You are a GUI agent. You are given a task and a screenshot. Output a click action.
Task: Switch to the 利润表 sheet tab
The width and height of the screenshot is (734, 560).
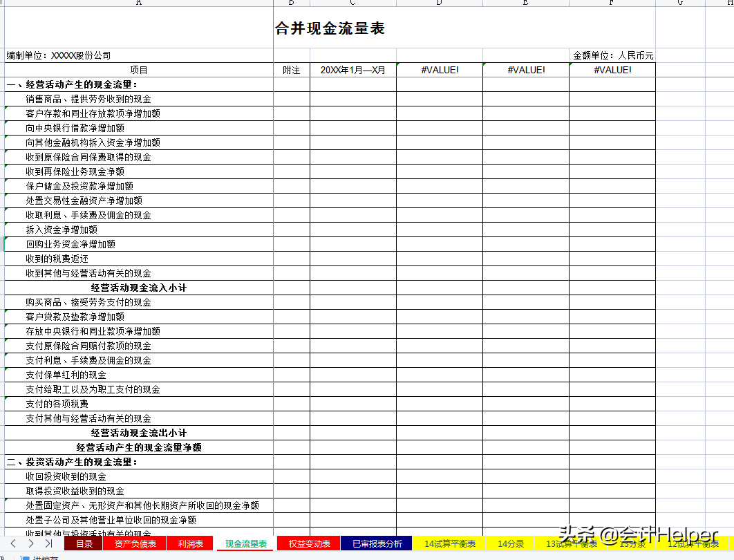(189, 543)
